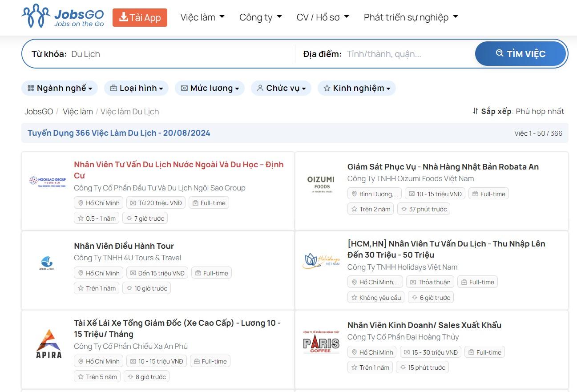This screenshot has height=392, width=577.
Task: Click the 4U Tours & Travel logo
Action: point(47,263)
